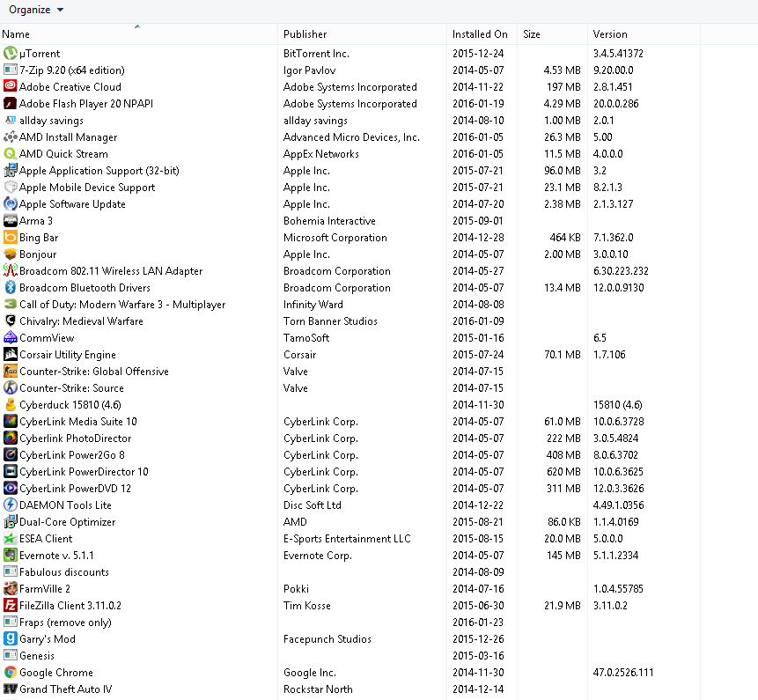Click version 3.4.5.41372

click(x=618, y=53)
